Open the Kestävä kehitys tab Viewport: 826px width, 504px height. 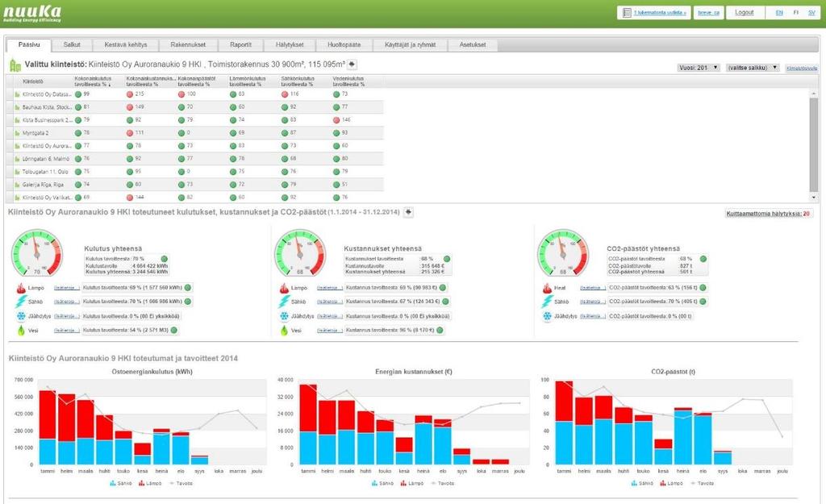[x=126, y=45]
